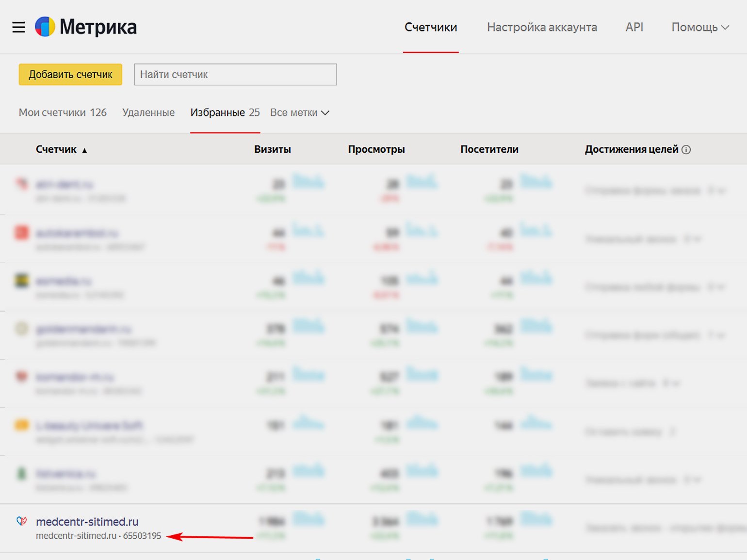
Task: Sort by the Счетчик column
Action: [x=56, y=149]
